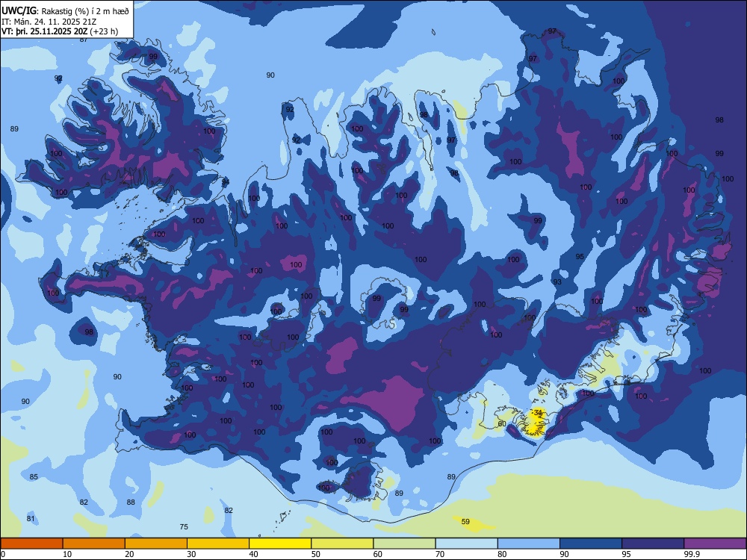Click the 'VT: þri. 25.11.2025 20Z (+23 h)' line
Viewport: 747px width, 560px height.
pyautogui.click(x=60, y=31)
